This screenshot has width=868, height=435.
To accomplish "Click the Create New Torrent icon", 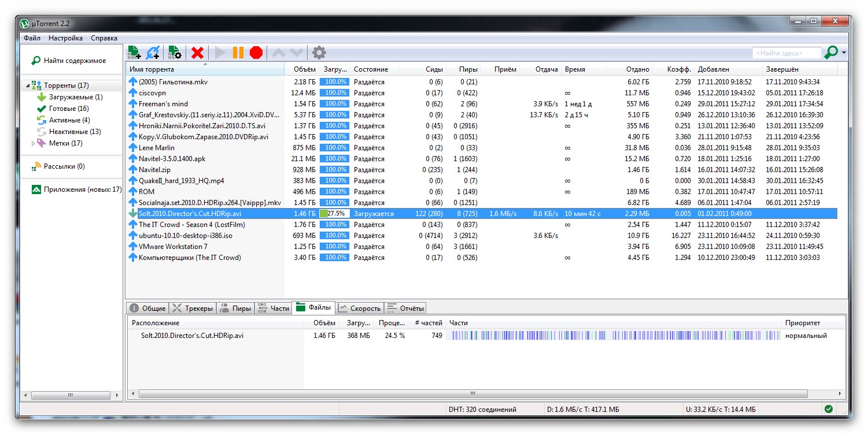I will pyautogui.click(x=175, y=53).
